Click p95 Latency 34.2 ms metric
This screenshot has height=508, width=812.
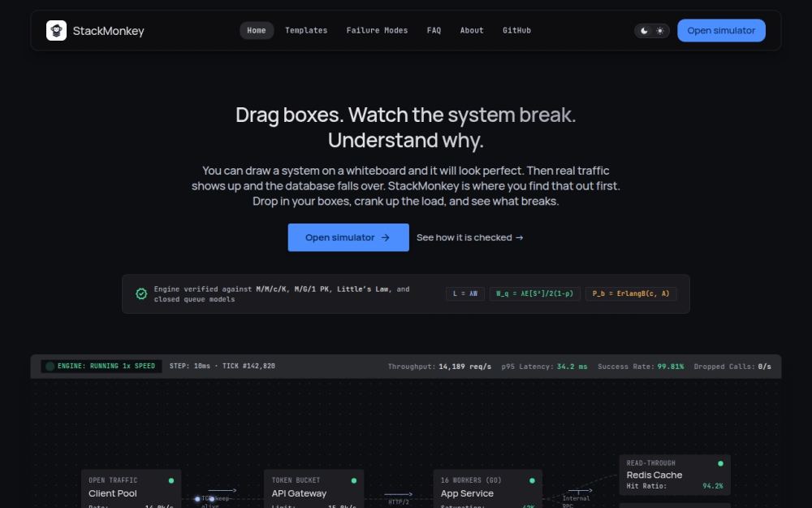point(544,367)
